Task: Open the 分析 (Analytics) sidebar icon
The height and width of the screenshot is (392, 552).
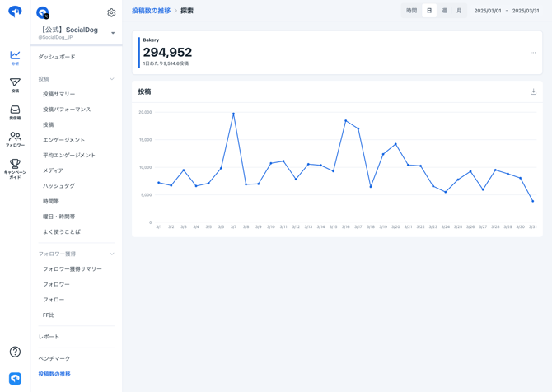Action: coord(15,57)
